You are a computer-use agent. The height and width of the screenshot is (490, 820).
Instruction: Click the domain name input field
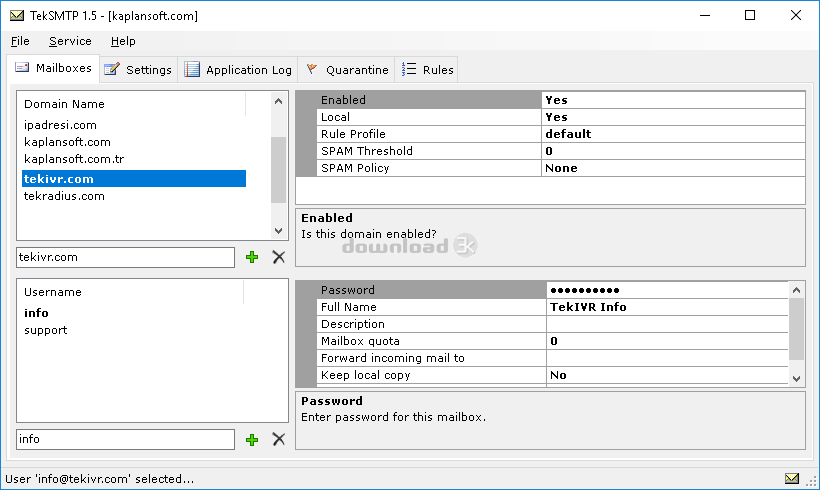126,257
